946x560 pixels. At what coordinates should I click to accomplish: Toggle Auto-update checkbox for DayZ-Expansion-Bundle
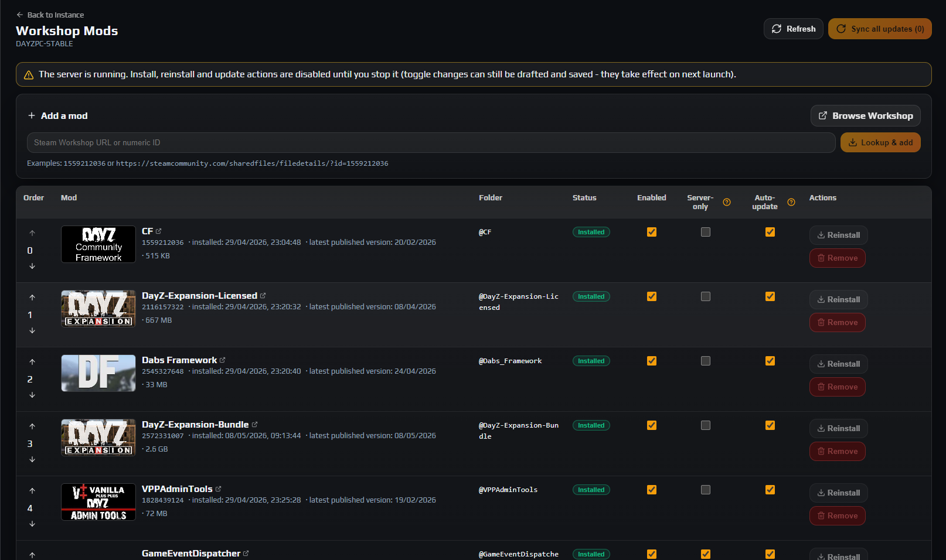(x=770, y=425)
